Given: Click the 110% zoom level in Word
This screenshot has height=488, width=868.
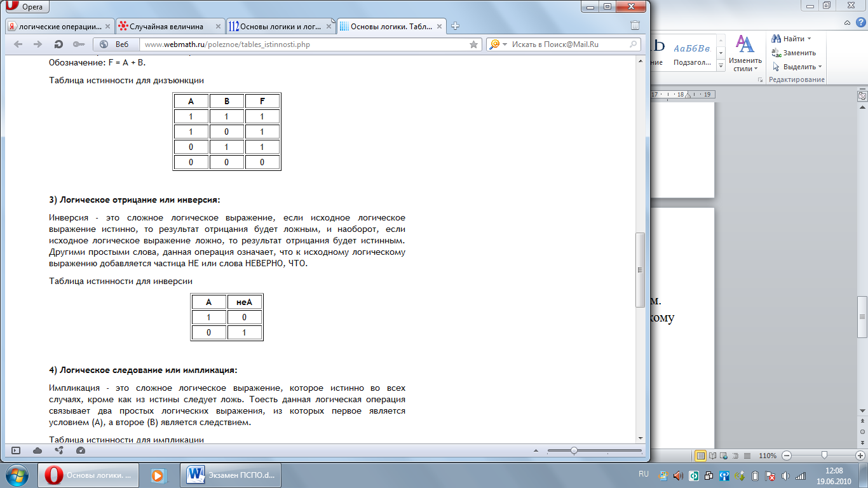Looking at the screenshot, I should click(x=768, y=456).
